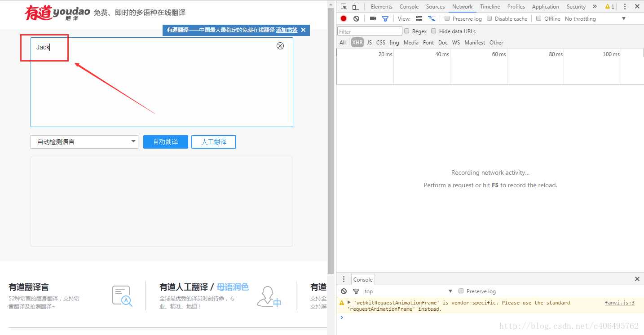Filter requests by Manifest

[475, 43]
